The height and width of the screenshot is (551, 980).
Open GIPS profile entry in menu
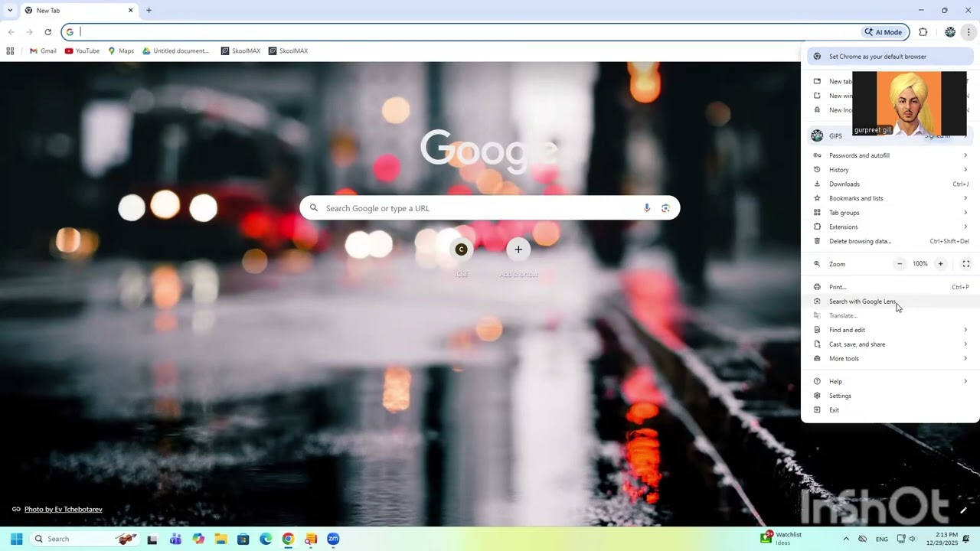tap(890, 135)
